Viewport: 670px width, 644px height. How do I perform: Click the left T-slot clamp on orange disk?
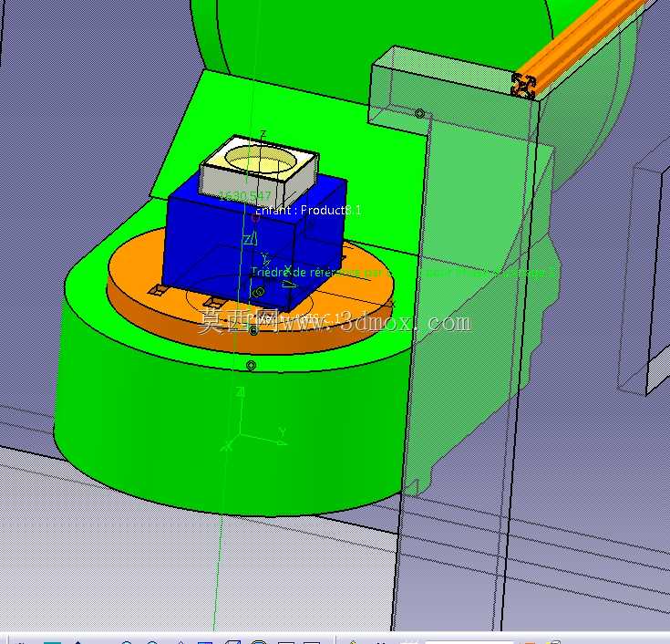click(158, 290)
